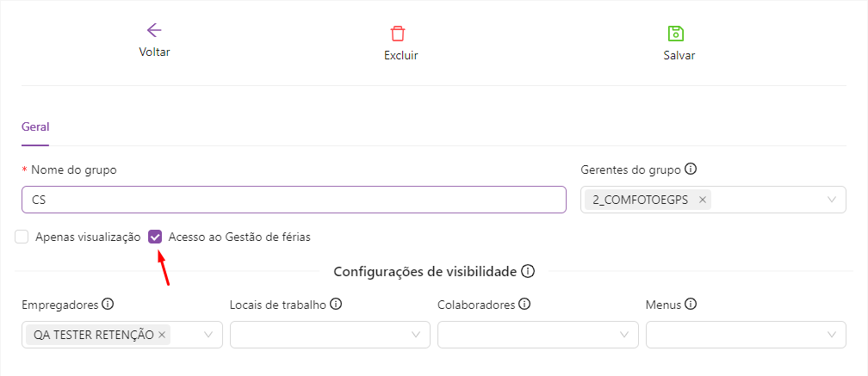Remove the 2_COMFOTOEGPS manager tag
Screen dimensions: 868x376
[703, 200]
